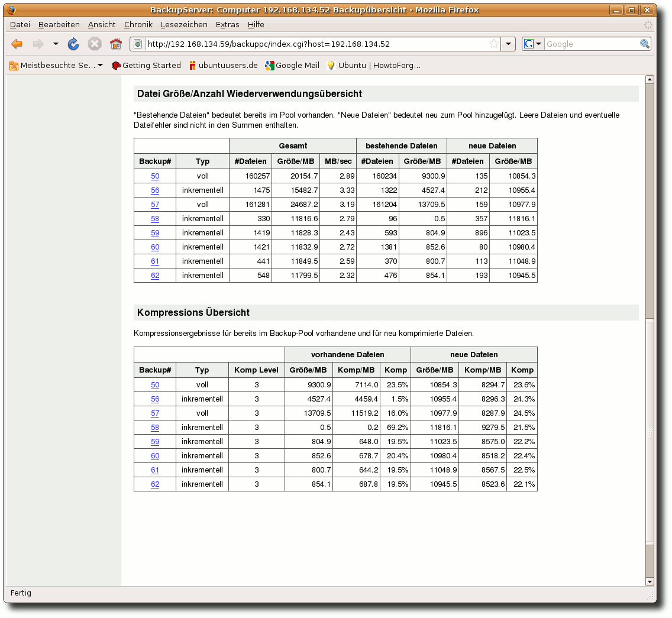Click the 'Fertig' status bar text
Viewport: 672px width, 618px height.
21,593
